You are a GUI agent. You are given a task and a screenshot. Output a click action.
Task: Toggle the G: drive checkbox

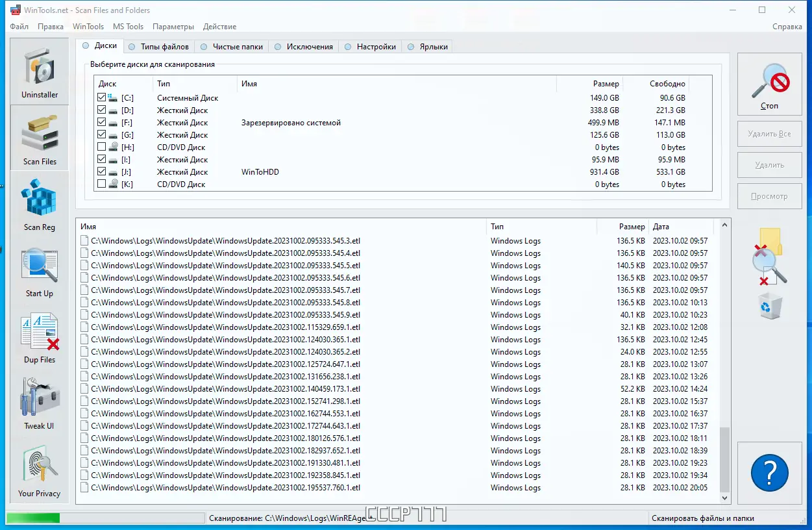[x=101, y=134]
